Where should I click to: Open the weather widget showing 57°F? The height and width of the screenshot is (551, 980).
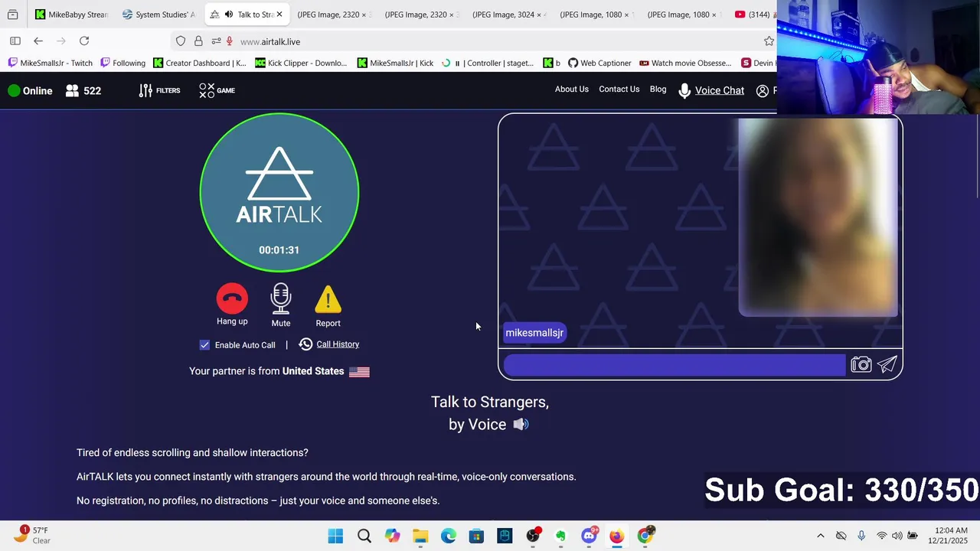click(32, 535)
